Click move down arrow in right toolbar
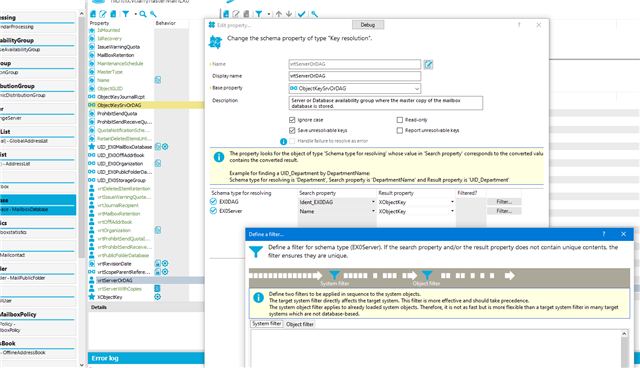 (x=289, y=14)
